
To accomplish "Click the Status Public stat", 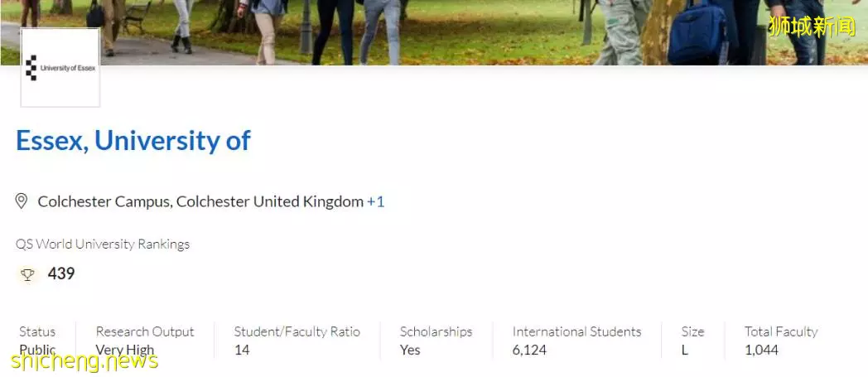I will 37,341.
